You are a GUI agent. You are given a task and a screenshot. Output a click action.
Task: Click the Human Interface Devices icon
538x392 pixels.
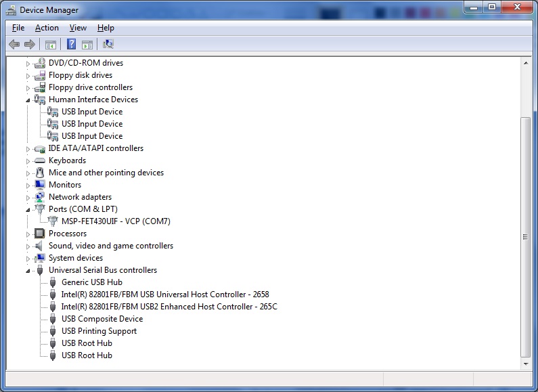(40, 100)
